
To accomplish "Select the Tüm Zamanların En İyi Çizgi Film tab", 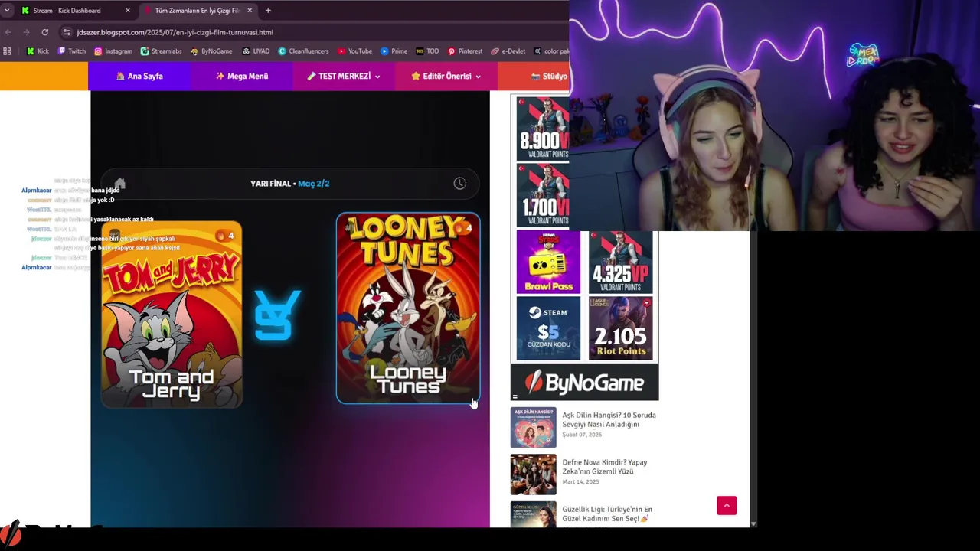I will 198,11.
